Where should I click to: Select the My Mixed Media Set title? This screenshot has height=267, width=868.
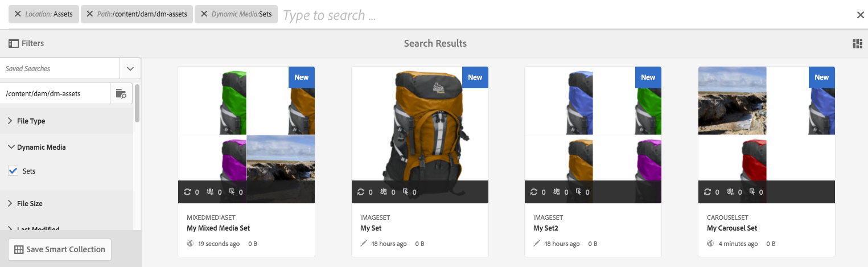219,228
